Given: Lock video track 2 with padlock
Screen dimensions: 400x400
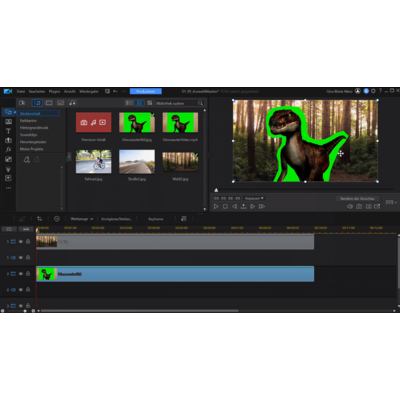Looking at the screenshot, I should (x=28, y=274).
